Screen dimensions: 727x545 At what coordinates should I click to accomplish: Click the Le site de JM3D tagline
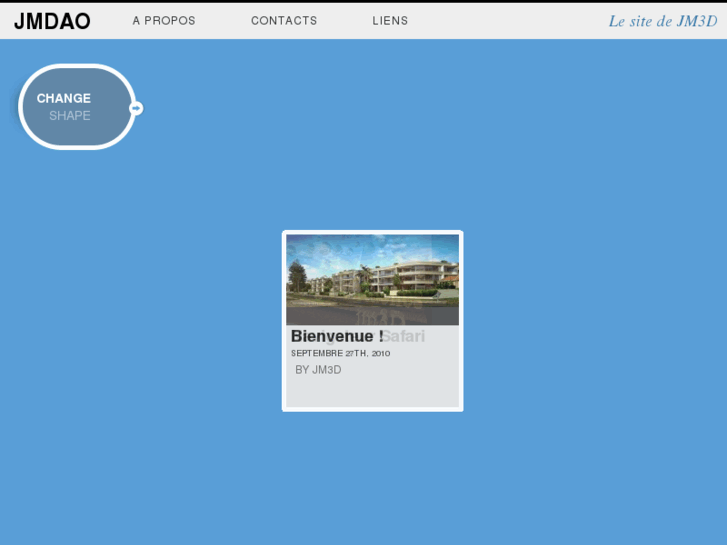tap(663, 21)
